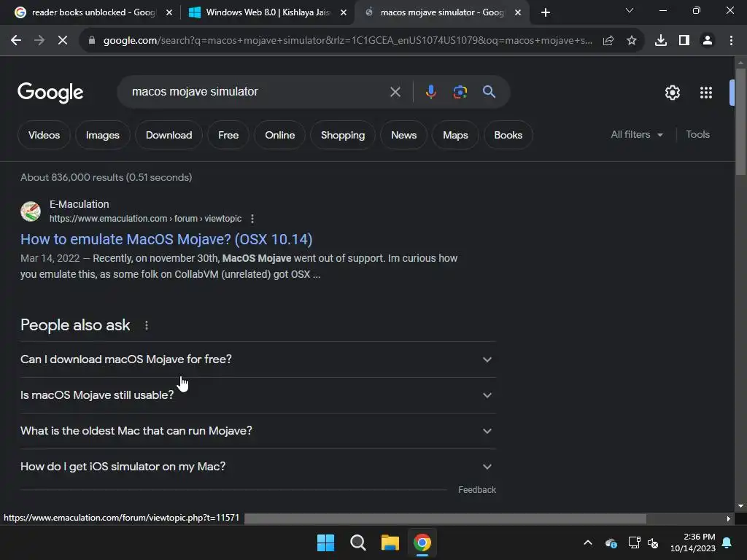Share this page using the share icon
The width and height of the screenshot is (747, 560).
coord(608,41)
